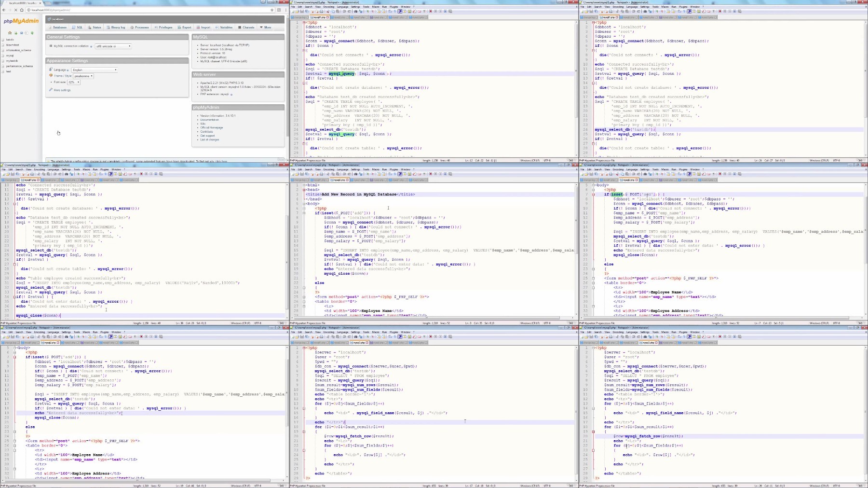Click the Undo icon in top-center Notepad++ toolbar
This screenshot has width=868, height=488.
(x=344, y=12)
